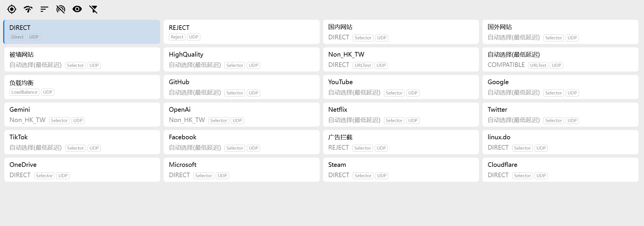Viewport: 644px width, 226px height.
Task: Run the network speed delay test icon
Action: [x=28, y=9]
